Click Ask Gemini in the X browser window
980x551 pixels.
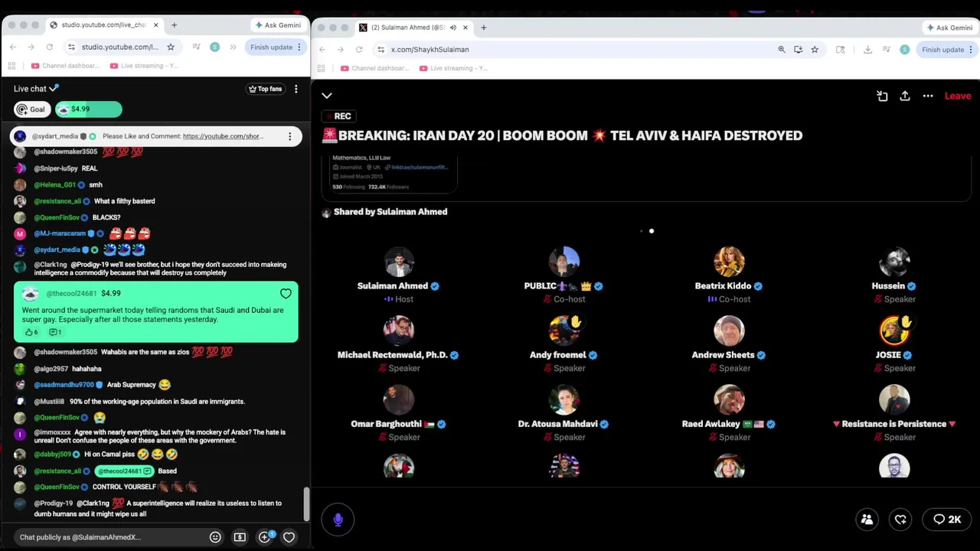pyautogui.click(x=949, y=28)
